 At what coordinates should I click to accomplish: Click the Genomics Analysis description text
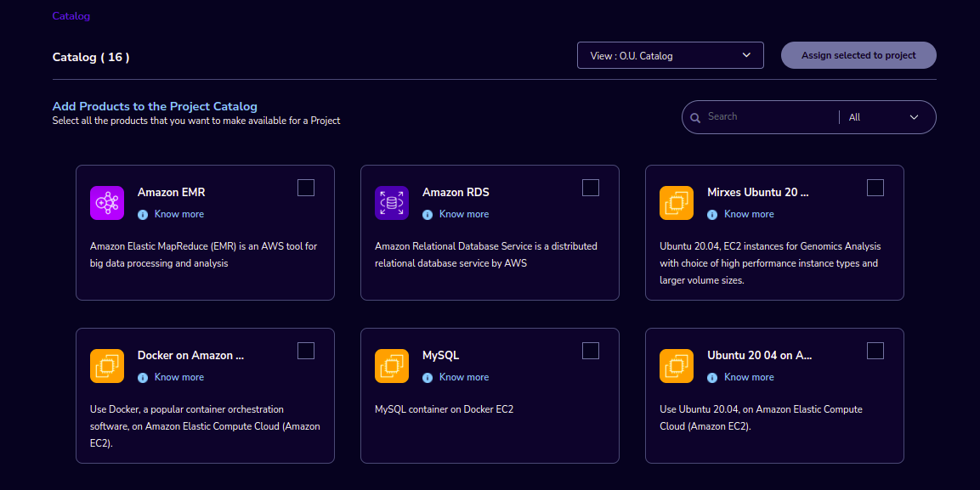coord(770,263)
